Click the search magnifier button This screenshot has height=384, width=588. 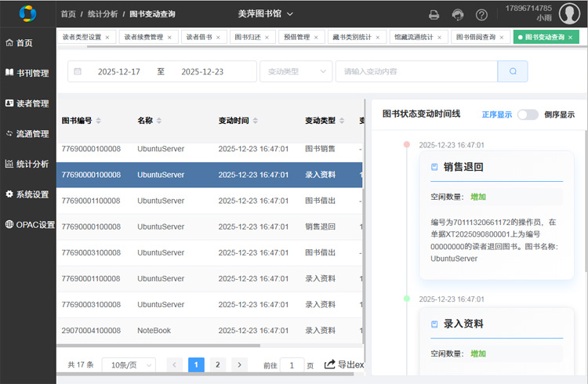tap(513, 71)
